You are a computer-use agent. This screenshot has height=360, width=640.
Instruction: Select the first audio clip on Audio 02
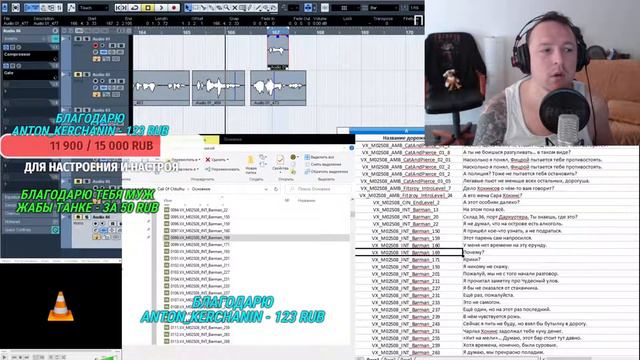tap(161, 88)
